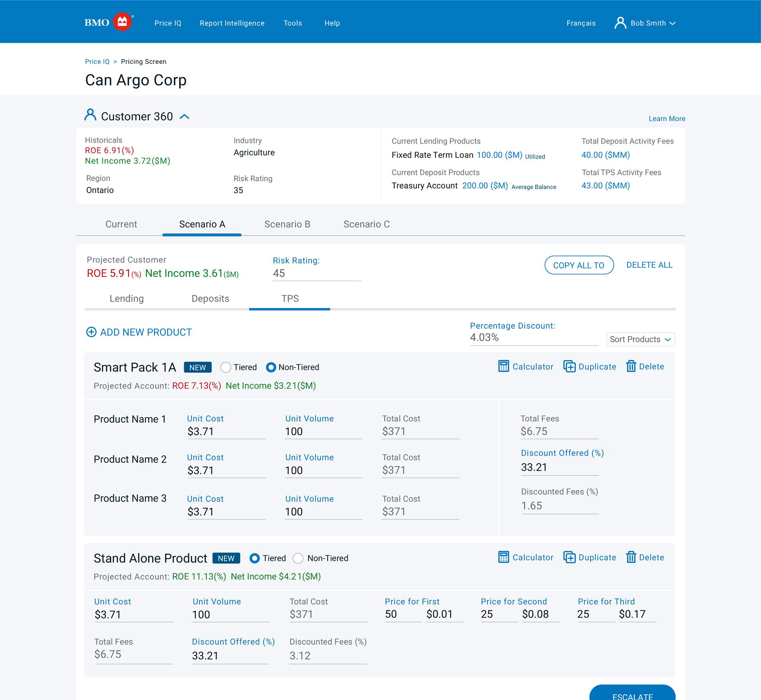Click the Learn More link
This screenshot has height=700, width=761.
click(x=667, y=119)
